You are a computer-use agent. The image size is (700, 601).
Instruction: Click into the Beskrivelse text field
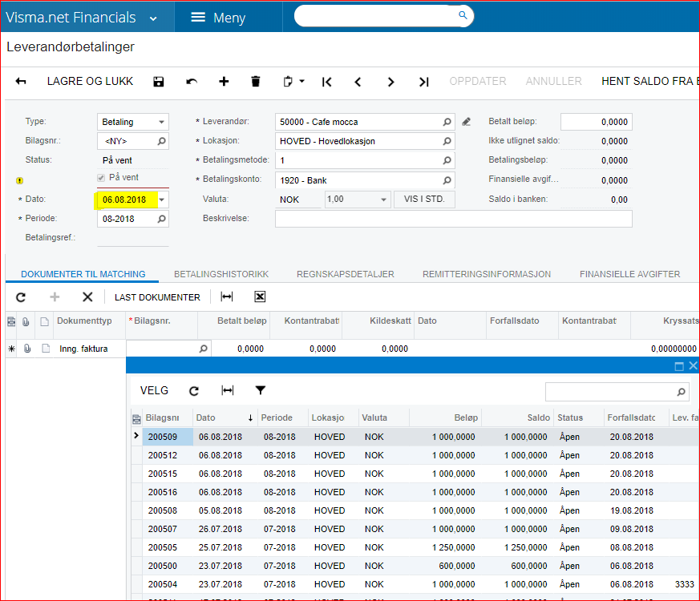click(x=453, y=219)
